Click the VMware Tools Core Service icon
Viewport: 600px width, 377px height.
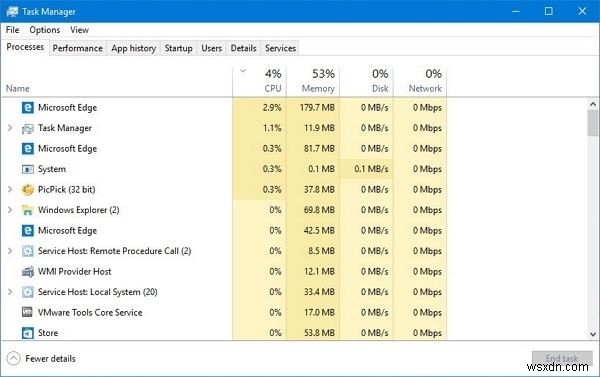coord(28,312)
